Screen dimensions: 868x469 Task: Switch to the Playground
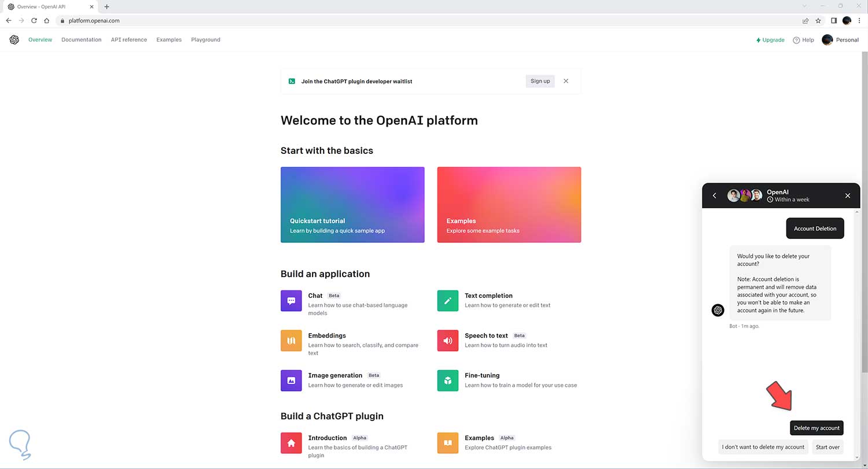pyautogui.click(x=205, y=40)
